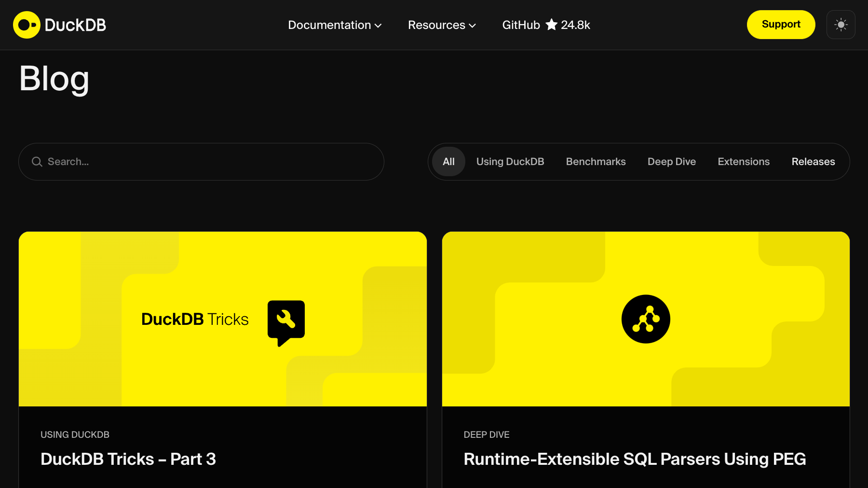
Task: Click the 24.8k star count
Action: coord(575,25)
